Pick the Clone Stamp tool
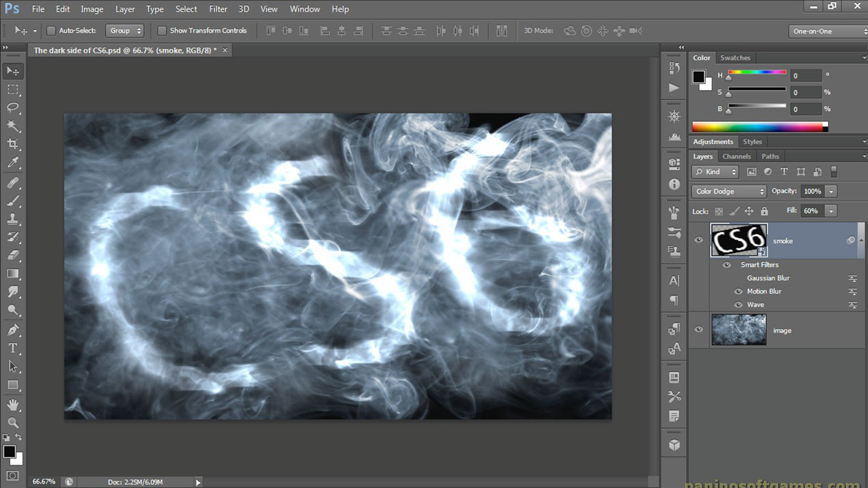 click(x=13, y=219)
